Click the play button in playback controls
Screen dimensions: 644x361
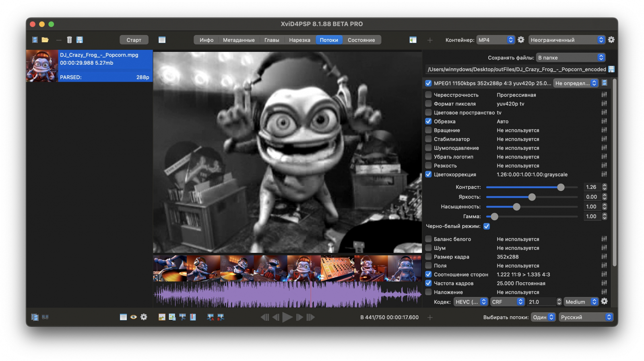287,317
